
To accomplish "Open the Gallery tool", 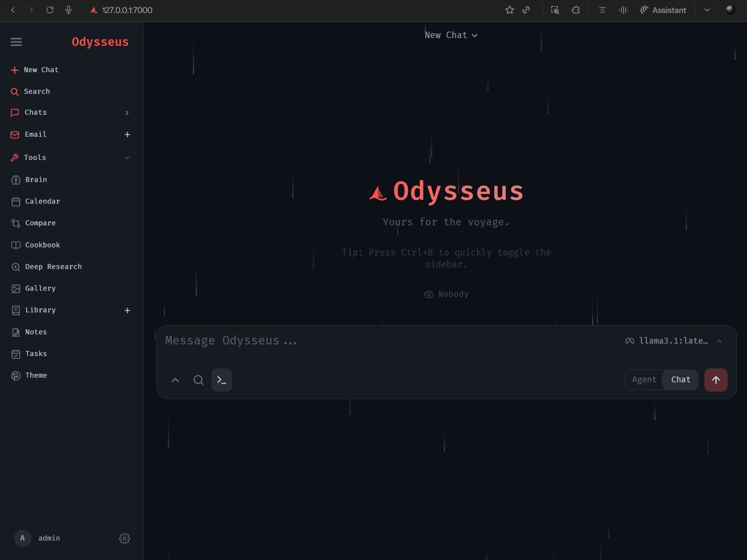I will click(x=34, y=289).
